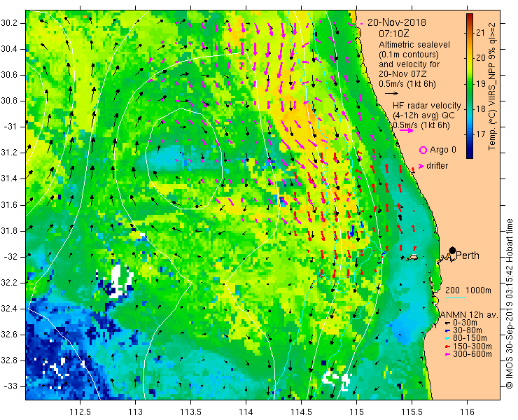This screenshot has width=518, height=420.
Task: Click the 31.4 latitude axis label
Action: click(x=10, y=178)
